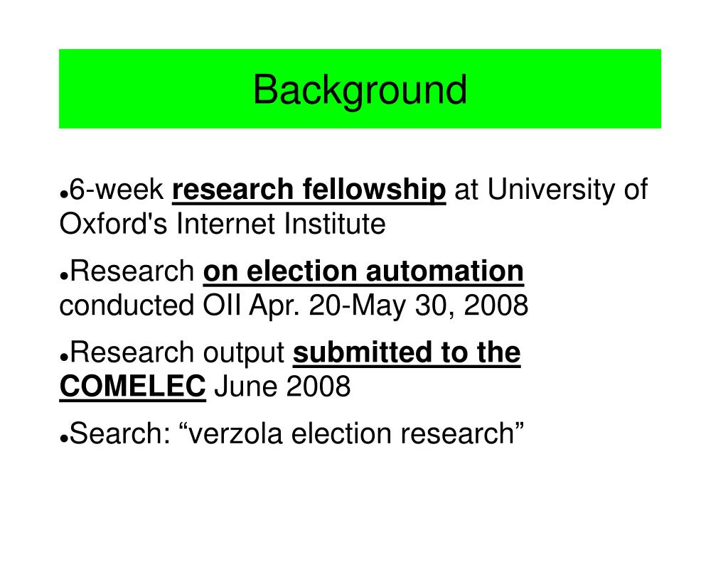
Task: Click the word 'Research' before 'on election automation'
Action: point(132,271)
